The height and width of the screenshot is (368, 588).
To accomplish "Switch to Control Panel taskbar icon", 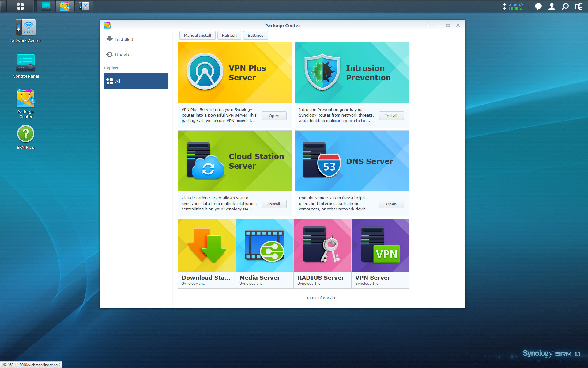I will [46, 6].
